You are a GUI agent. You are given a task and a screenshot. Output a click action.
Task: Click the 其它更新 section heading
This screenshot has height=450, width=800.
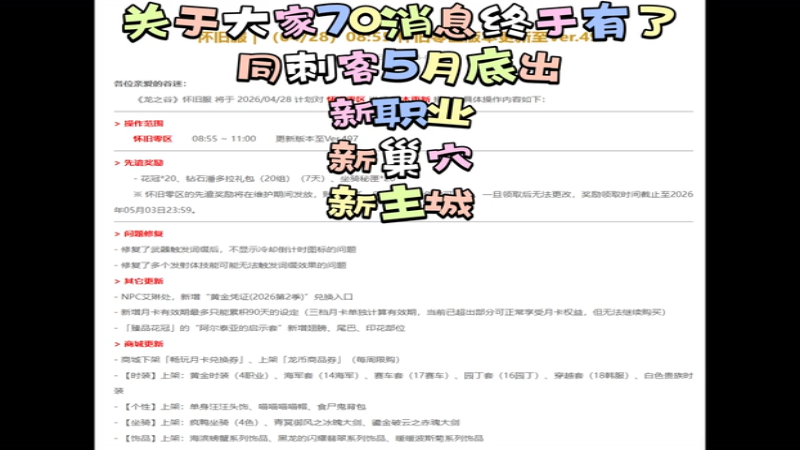143,281
